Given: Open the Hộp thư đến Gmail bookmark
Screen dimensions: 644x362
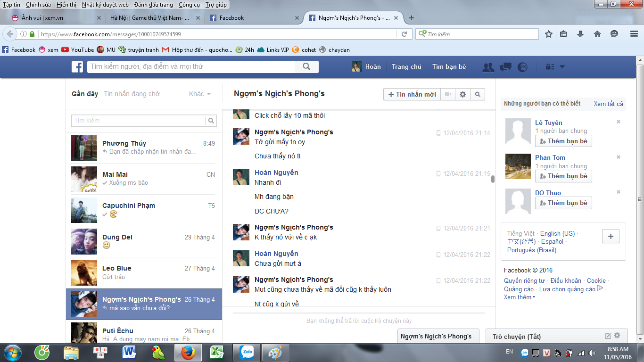Looking at the screenshot, I should [197, 49].
